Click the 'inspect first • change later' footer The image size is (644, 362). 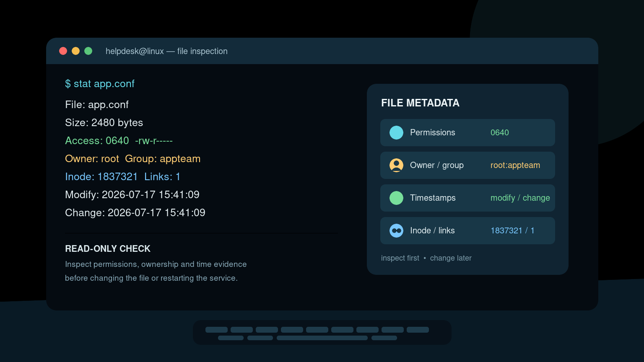coord(426,258)
